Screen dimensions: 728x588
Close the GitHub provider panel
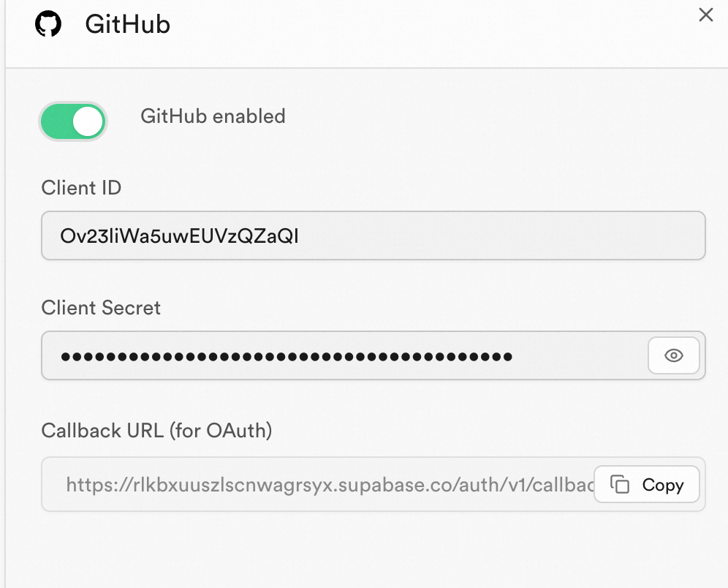click(x=706, y=15)
